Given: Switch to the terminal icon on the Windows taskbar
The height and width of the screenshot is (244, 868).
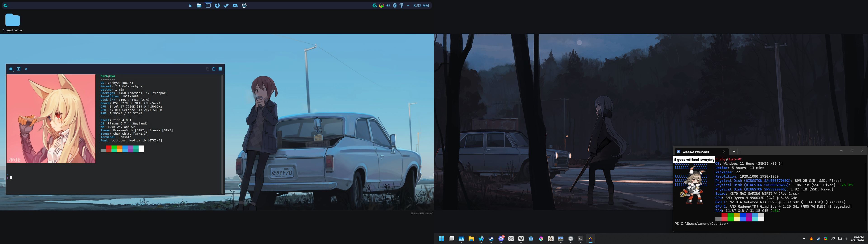Looking at the screenshot, I should pos(580,239).
